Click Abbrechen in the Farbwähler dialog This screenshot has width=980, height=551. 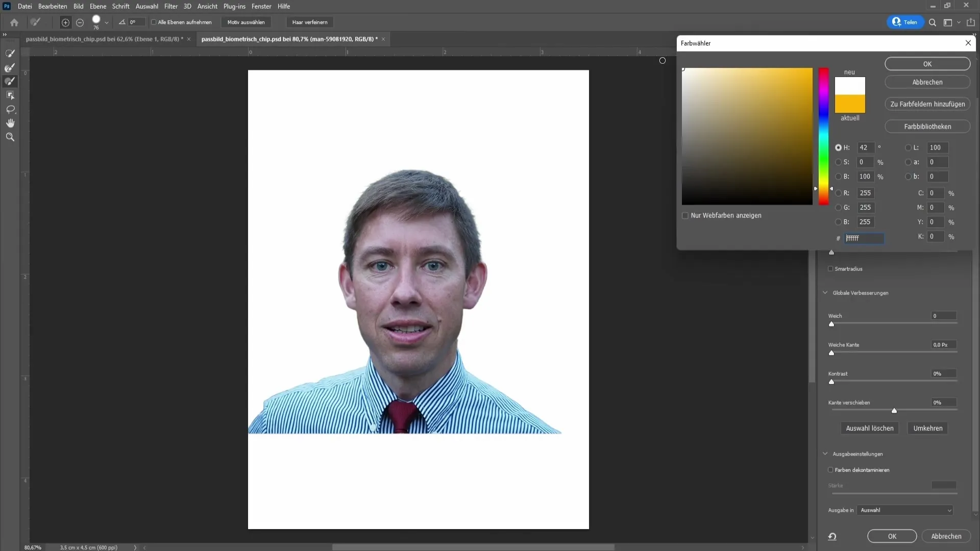click(x=927, y=82)
